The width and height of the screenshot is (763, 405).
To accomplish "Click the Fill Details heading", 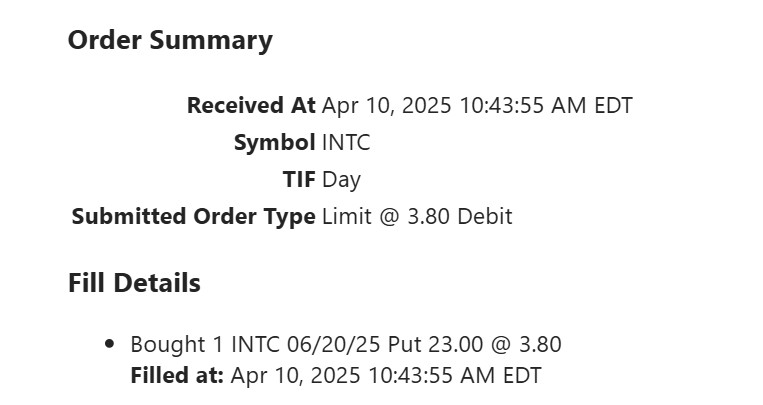I will (x=134, y=283).
